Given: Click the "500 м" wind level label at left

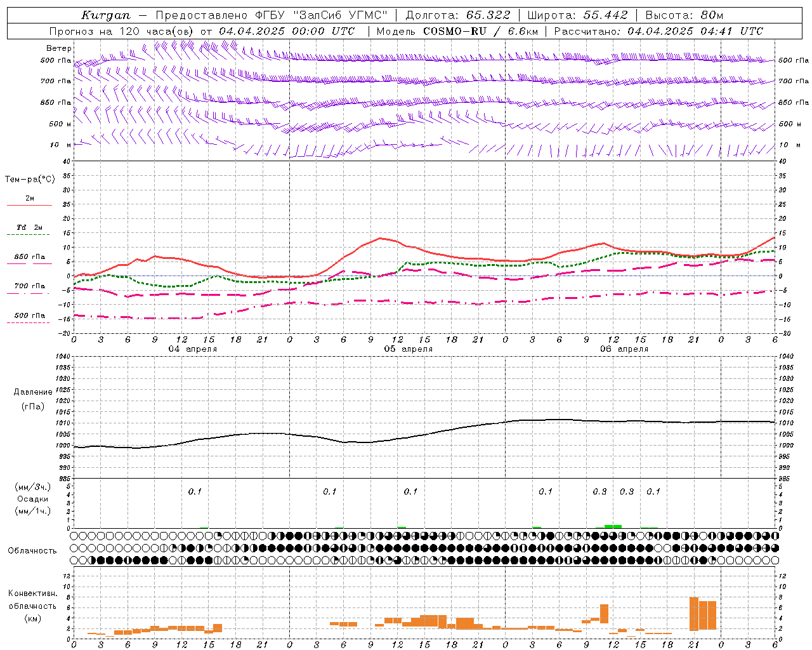Looking at the screenshot, I should [x=60, y=124].
